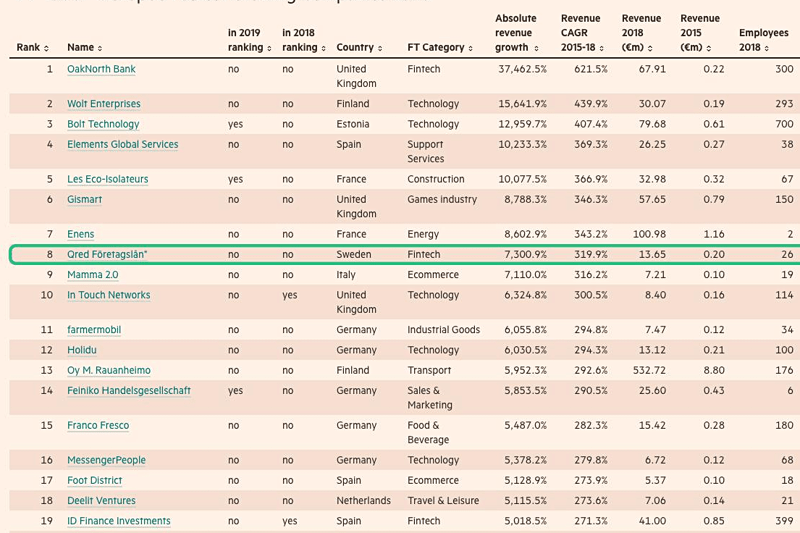Select MessengerPeople's CAGR value 279.8%

point(591,460)
